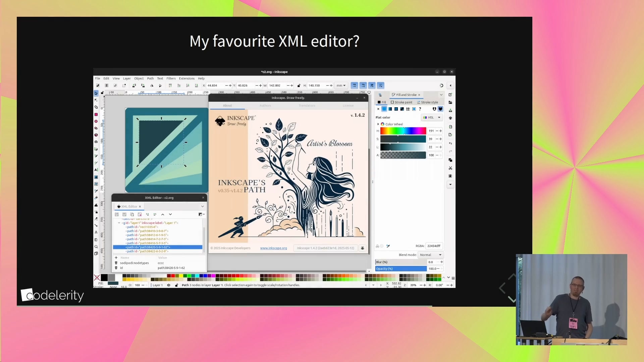Select path38422-6-3-2-9 node in XML tree
This screenshot has height=362, width=644.
click(147, 251)
